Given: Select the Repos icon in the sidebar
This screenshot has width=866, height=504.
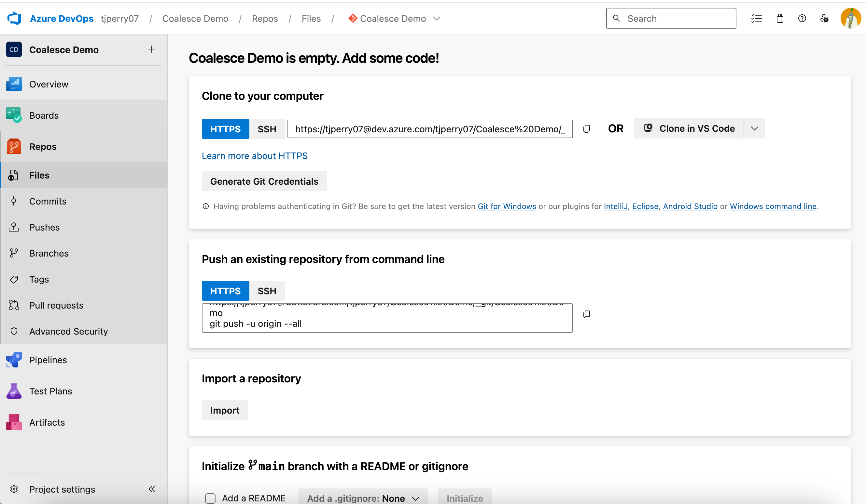Looking at the screenshot, I should tap(14, 146).
